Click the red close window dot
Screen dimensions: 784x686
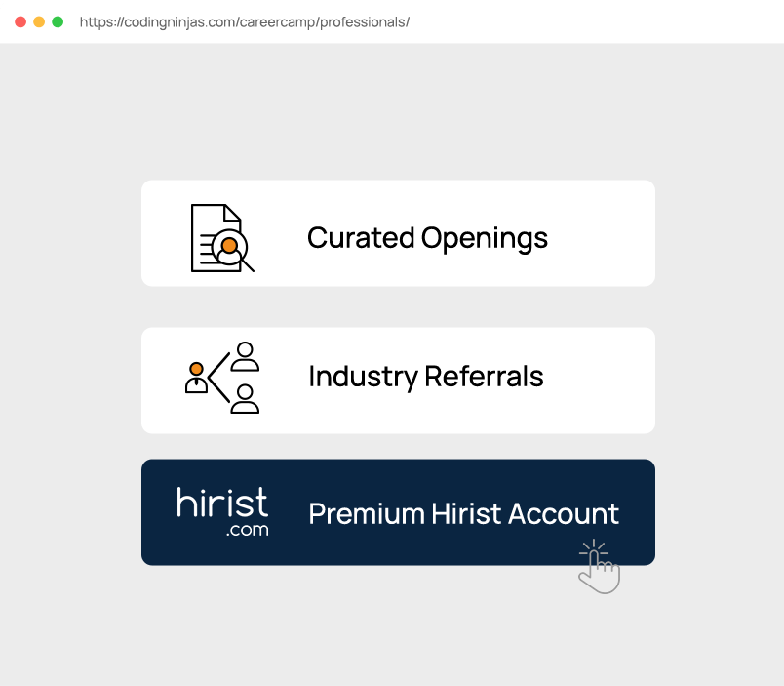20,22
